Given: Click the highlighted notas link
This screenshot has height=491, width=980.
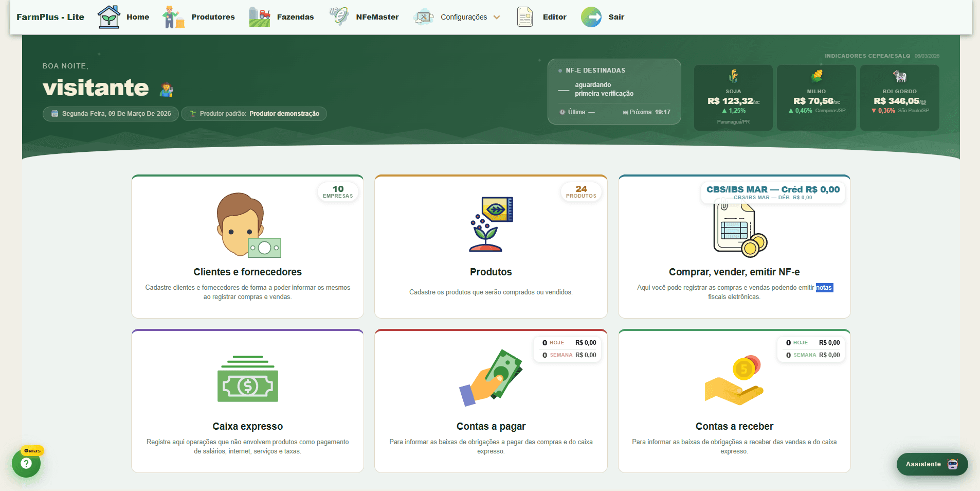Looking at the screenshot, I should (825, 288).
